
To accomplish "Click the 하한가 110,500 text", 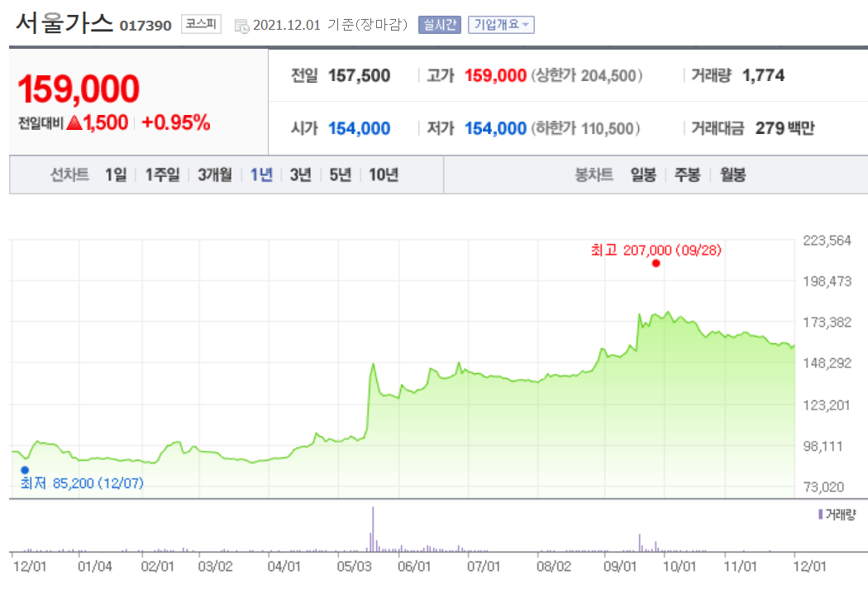I will point(585,128).
